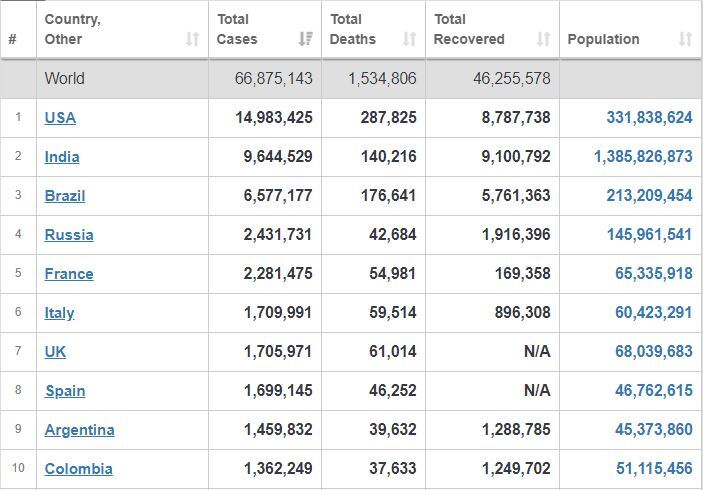Click Italy population 60,423,291 link
Screen dimensions: 703x490
click(x=654, y=312)
